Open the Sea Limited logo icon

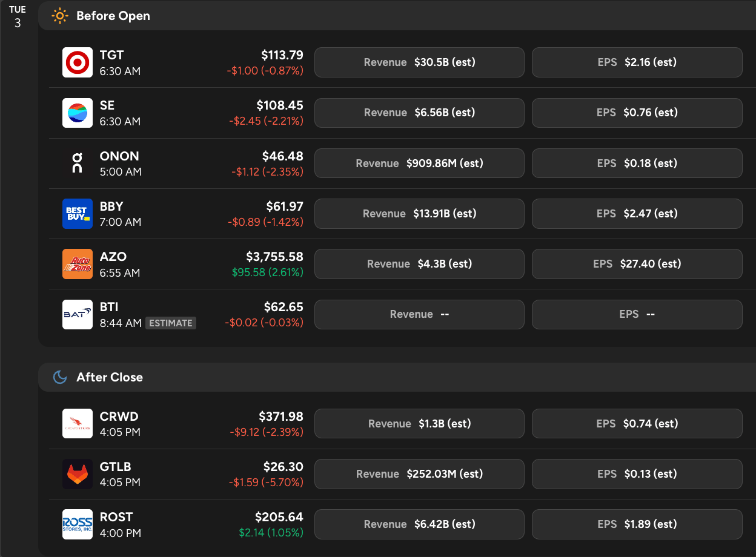[78, 113]
